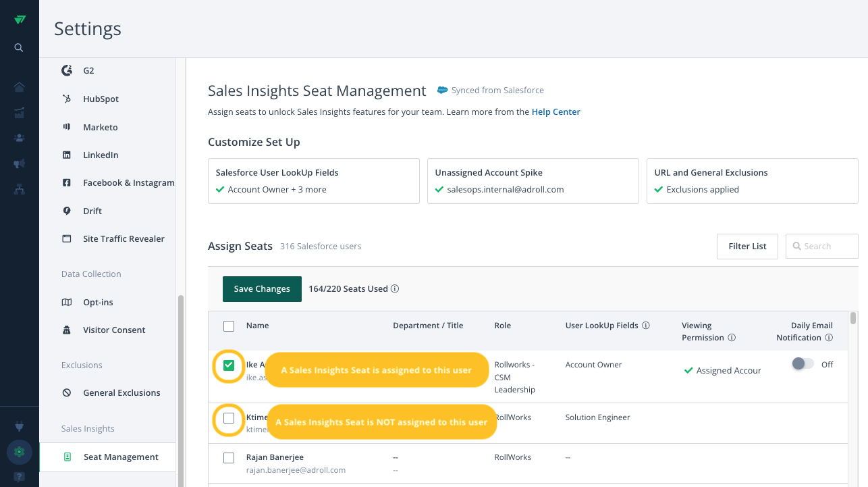
Task: Click the Filter List button
Action: click(x=747, y=247)
